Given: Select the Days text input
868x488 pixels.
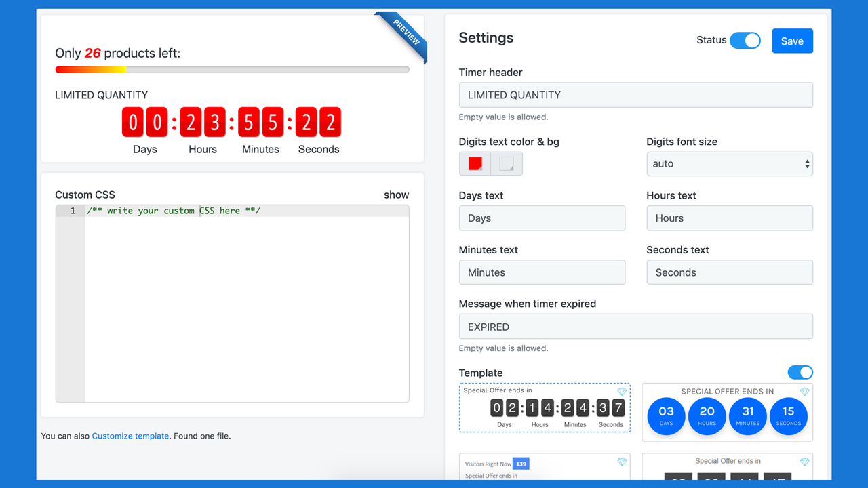Looking at the screenshot, I should (x=542, y=218).
